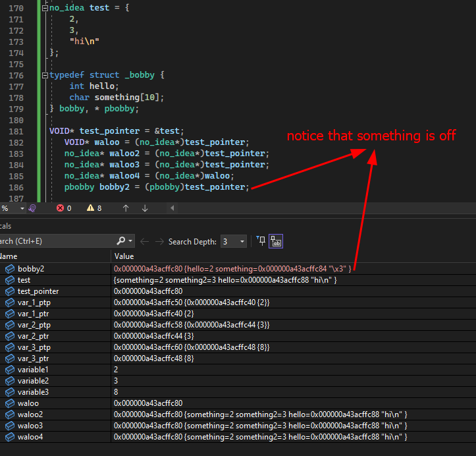Click something[10] on line 178

point(127,98)
